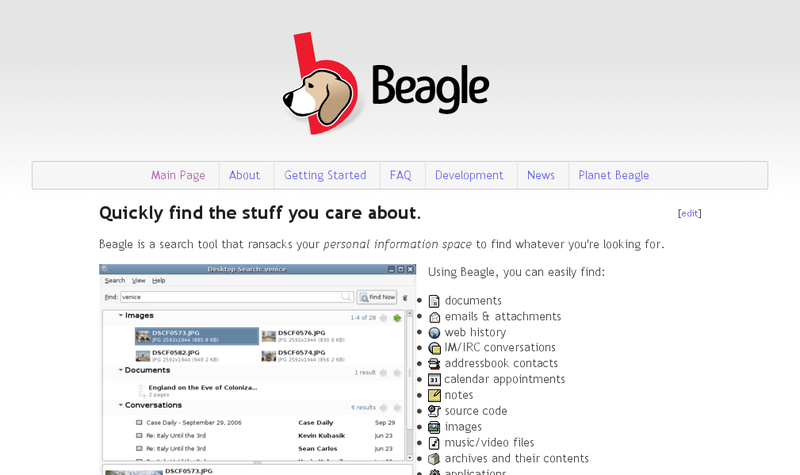Click the emails & attachments envelope icon
The height and width of the screenshot is (475, 800).
click(x=434, y=317)
